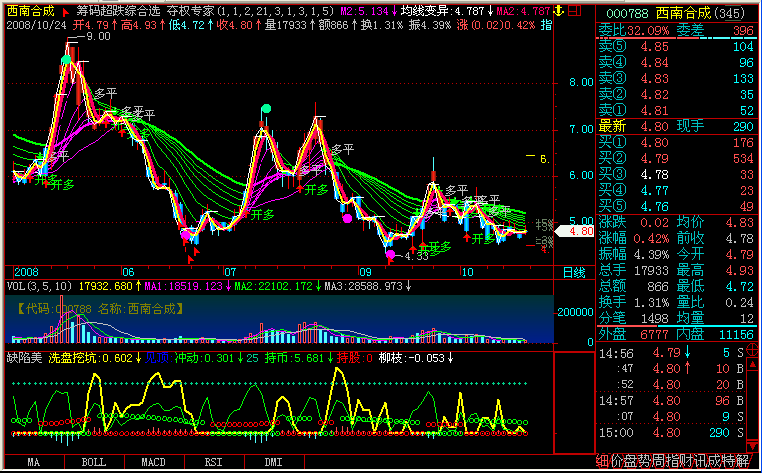Select the 价 tab in bottom right

pyautogui.click(x=616, y=460)
